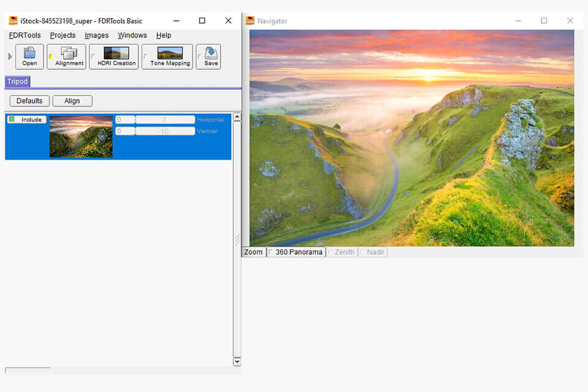Select the Open tool in the toolbar
Image resolution: width=588 pixels, height=392 pixels.
pyautogui.click(x=29, y=57)
